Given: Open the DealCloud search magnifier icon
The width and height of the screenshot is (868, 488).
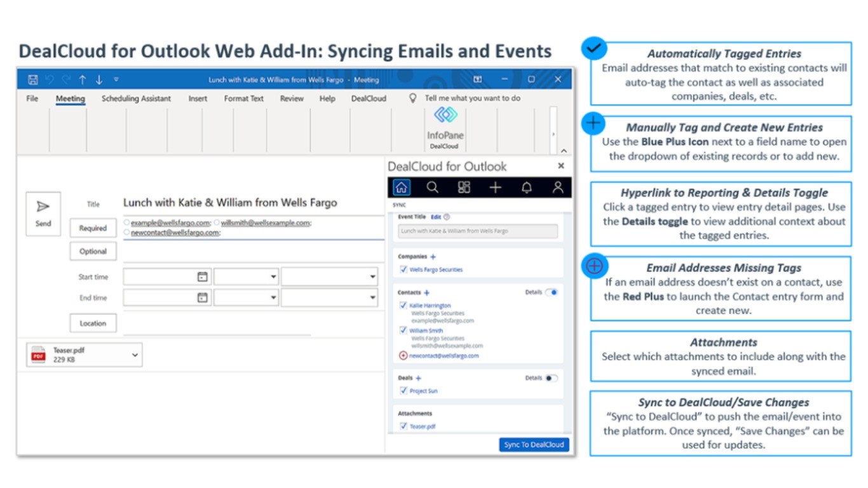Looking at the screenshot, I should tap(432, 187).
